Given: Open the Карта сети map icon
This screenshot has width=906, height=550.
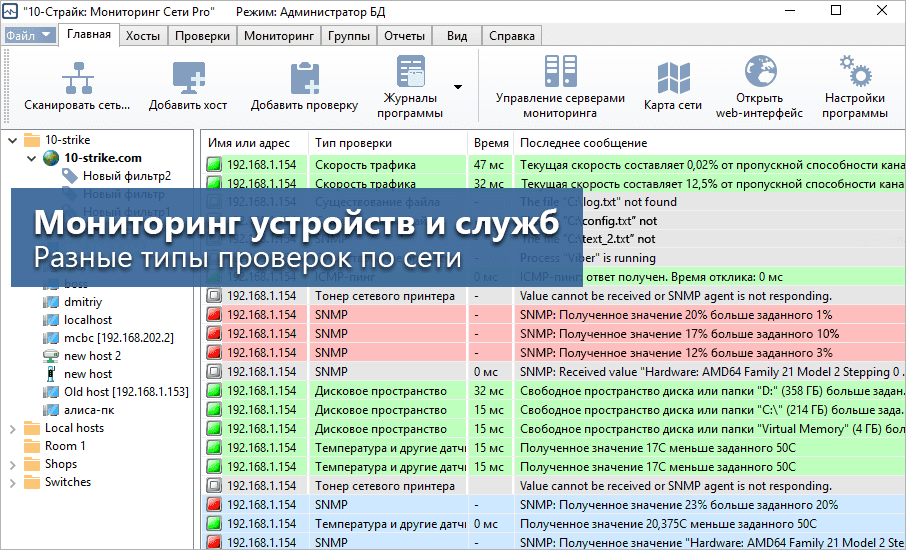Looking at the screenshot, I should click(x=672, y=78).
